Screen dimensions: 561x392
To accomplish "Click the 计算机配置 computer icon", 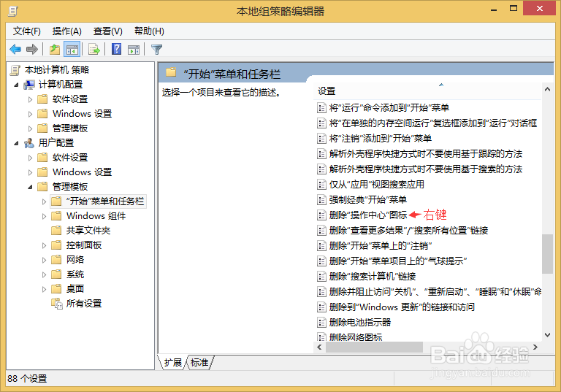I will pyautogui.click(x=29, y=85).
